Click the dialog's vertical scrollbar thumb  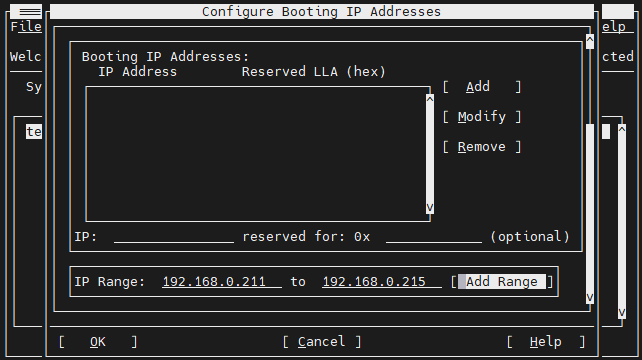(x=590, y=208)
